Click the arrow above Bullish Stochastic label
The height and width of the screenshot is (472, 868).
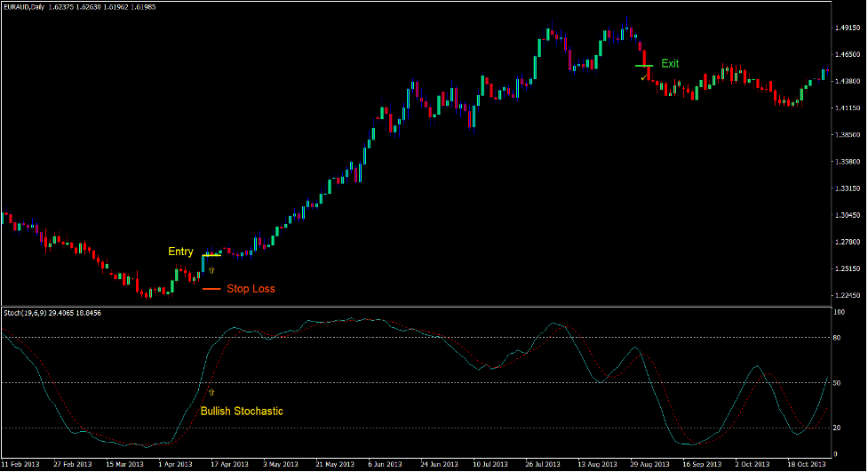pos(211,392)
